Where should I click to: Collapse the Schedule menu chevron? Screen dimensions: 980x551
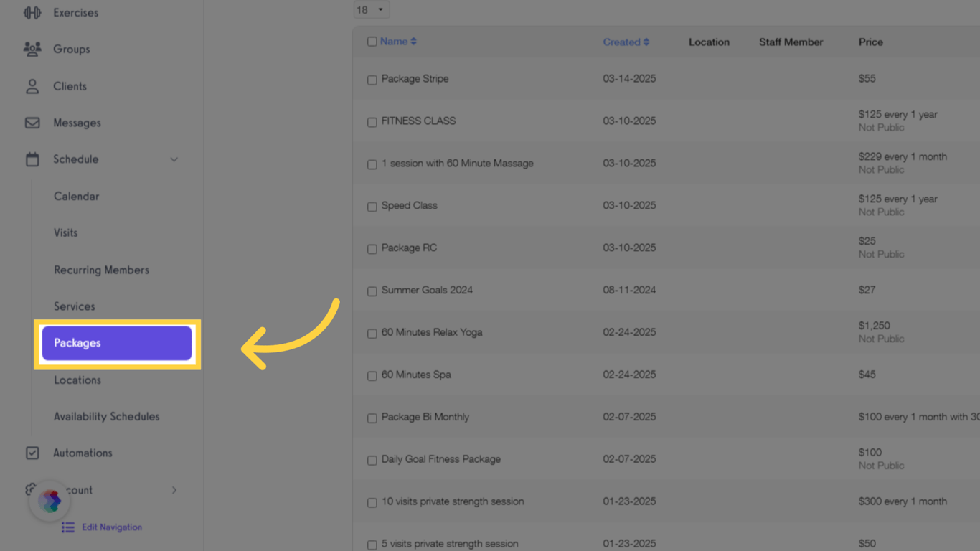coord(174,159)
